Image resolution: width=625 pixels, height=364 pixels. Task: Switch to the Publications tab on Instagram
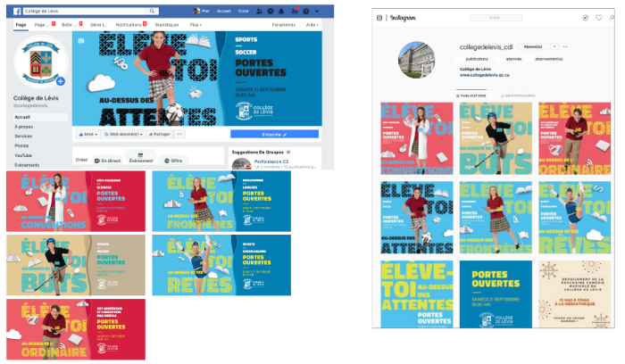(x=471, y=96)
